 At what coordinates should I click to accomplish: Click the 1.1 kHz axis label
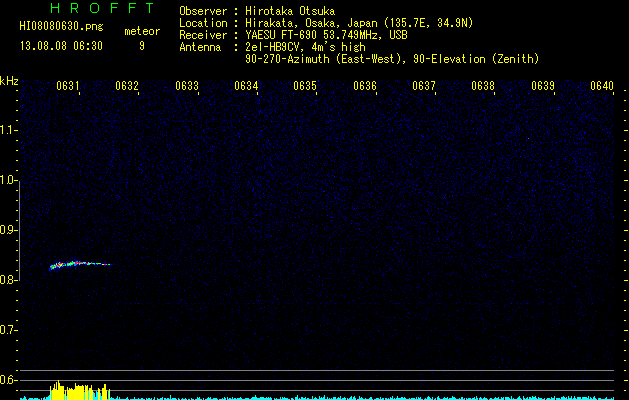[x=8, y=130]
